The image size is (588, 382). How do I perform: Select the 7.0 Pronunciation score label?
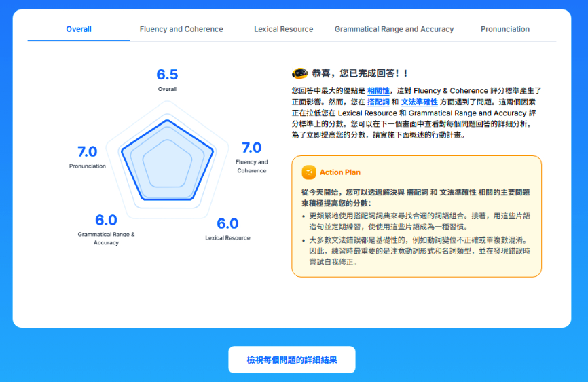coord(87,152)
